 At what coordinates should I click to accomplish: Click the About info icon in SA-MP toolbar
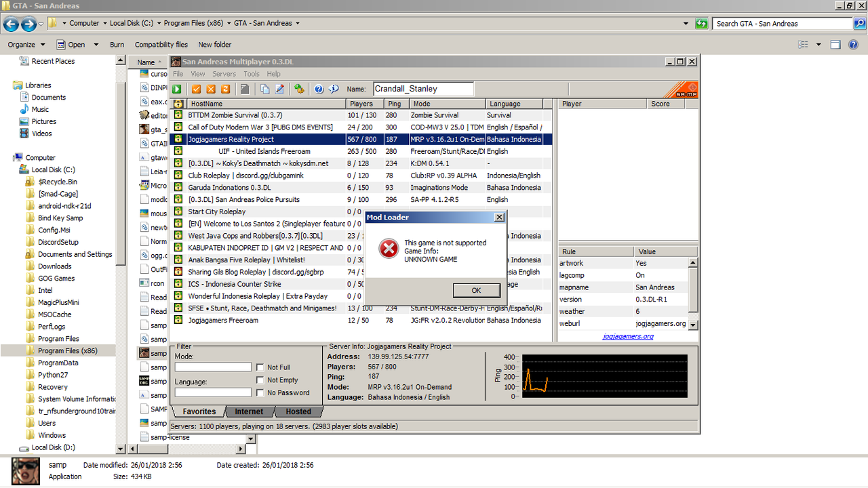(x=334, y=89)
